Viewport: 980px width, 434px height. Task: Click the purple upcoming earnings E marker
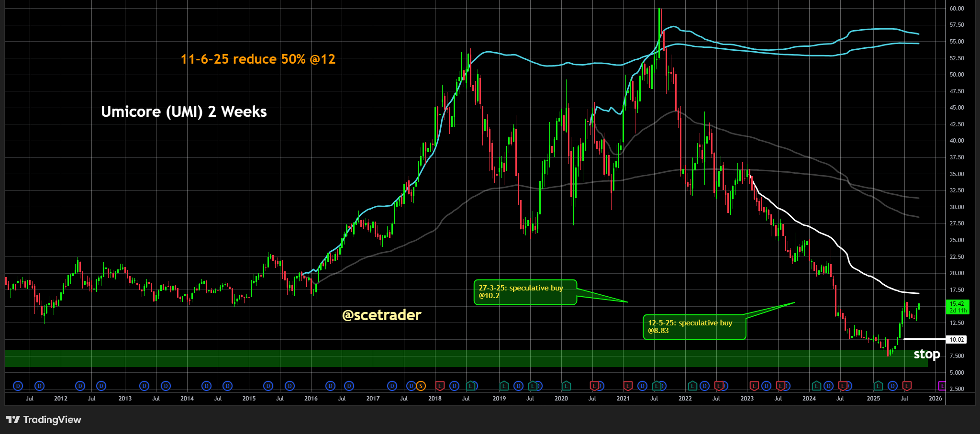pyautogui.click(x=942, y=386)
